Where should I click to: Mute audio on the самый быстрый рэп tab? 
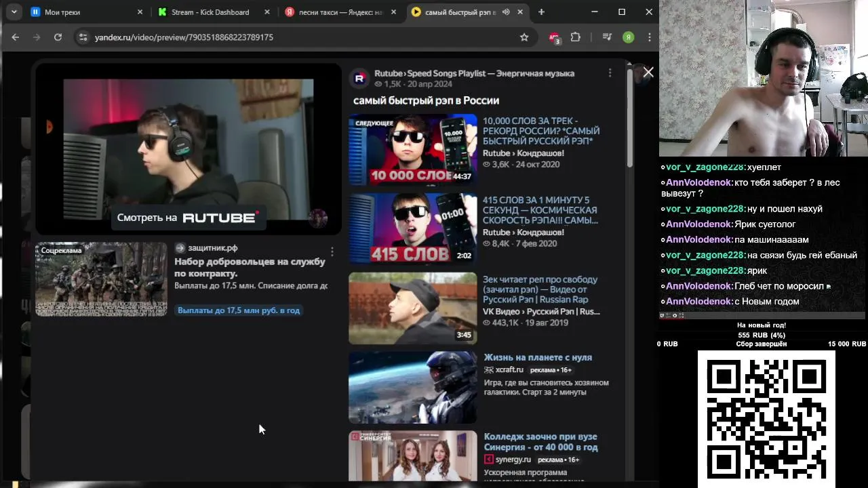click(x=506, y=12)
